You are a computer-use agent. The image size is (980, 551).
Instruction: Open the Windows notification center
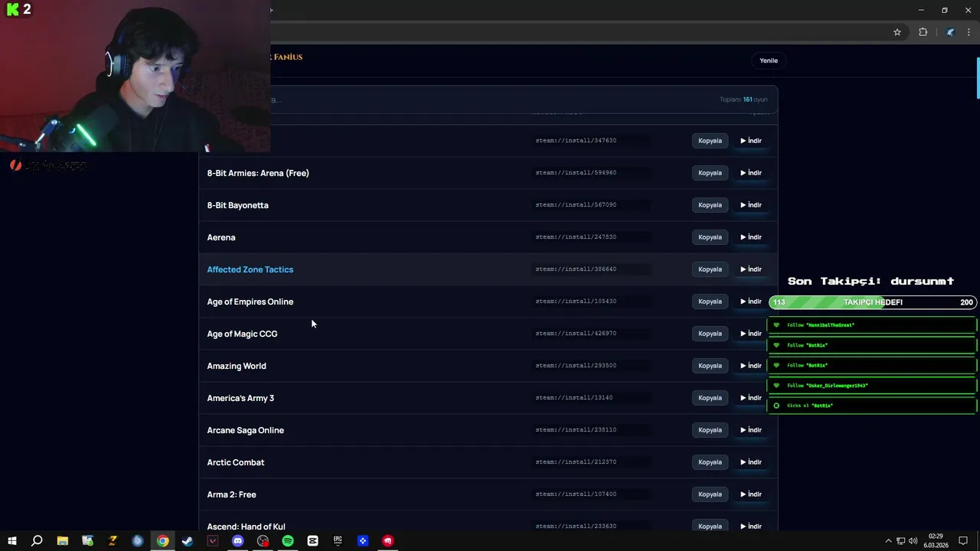pos(963,541)
